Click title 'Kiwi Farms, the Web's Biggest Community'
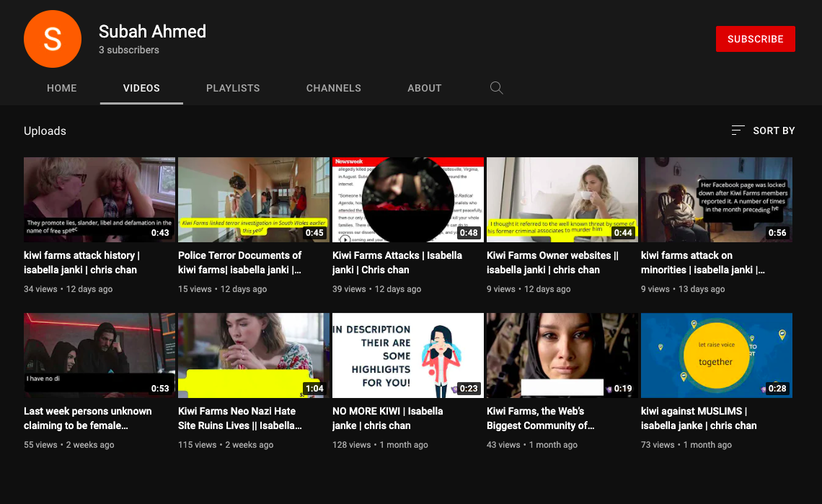The width and height of the screenshot is (822, 504). click(x=541, y=418)
